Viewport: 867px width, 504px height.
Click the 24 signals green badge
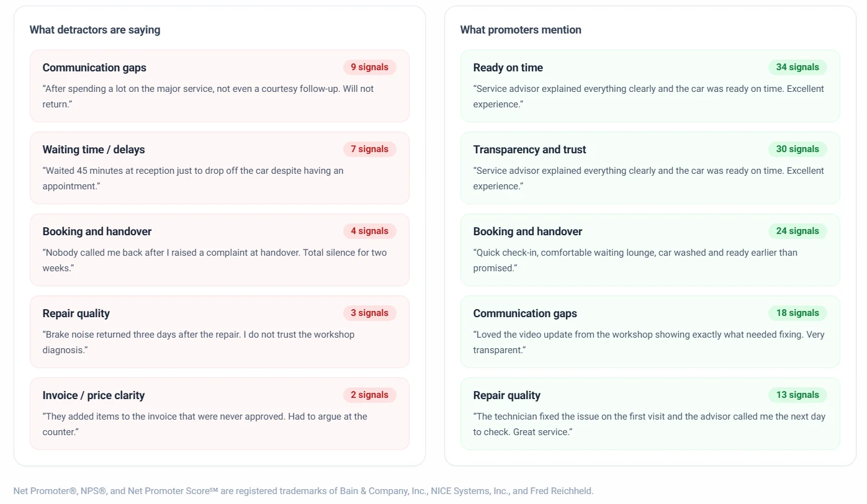click(797, 231)
